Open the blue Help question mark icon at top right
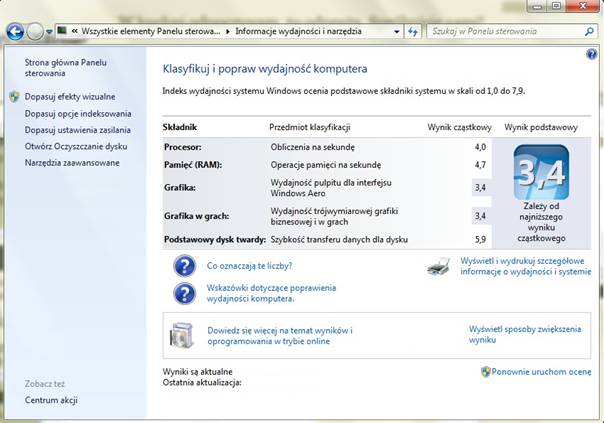604x423 pixels. click(591, 54)
